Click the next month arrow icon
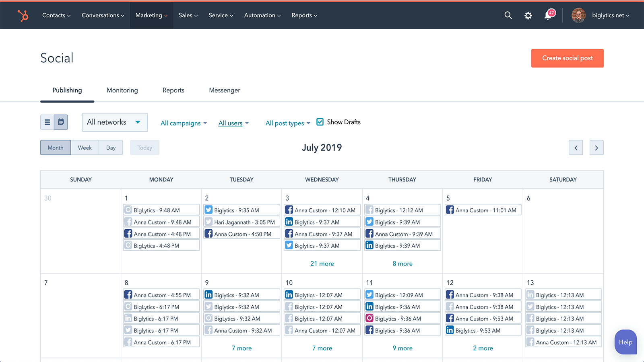 tap(596, 148)
